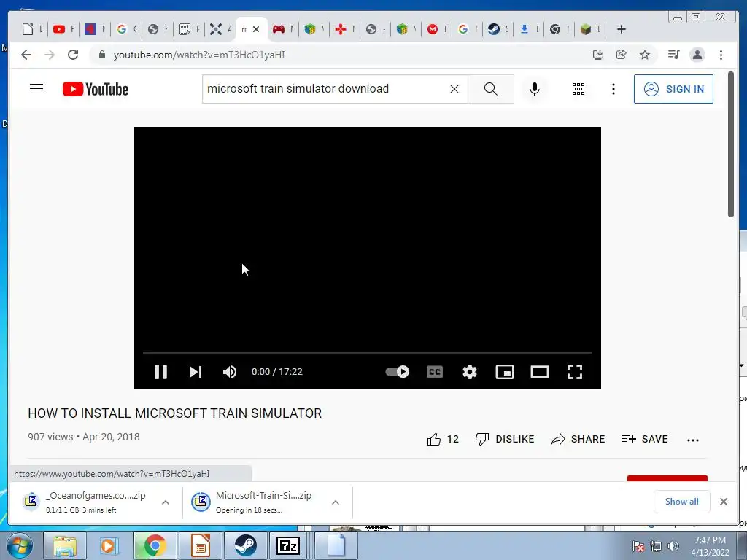Toggle the autoplay switch
This screenshot has width=747, height=560.
click(398, 371)
